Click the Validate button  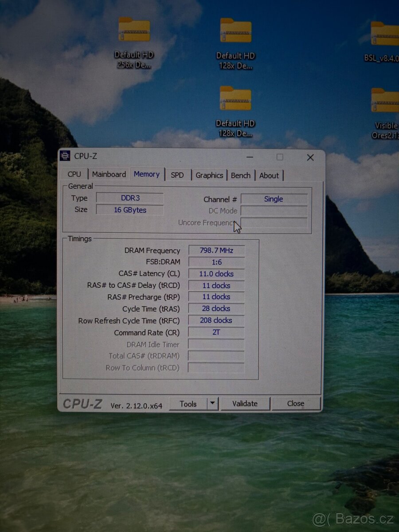(x=245, y=403)
